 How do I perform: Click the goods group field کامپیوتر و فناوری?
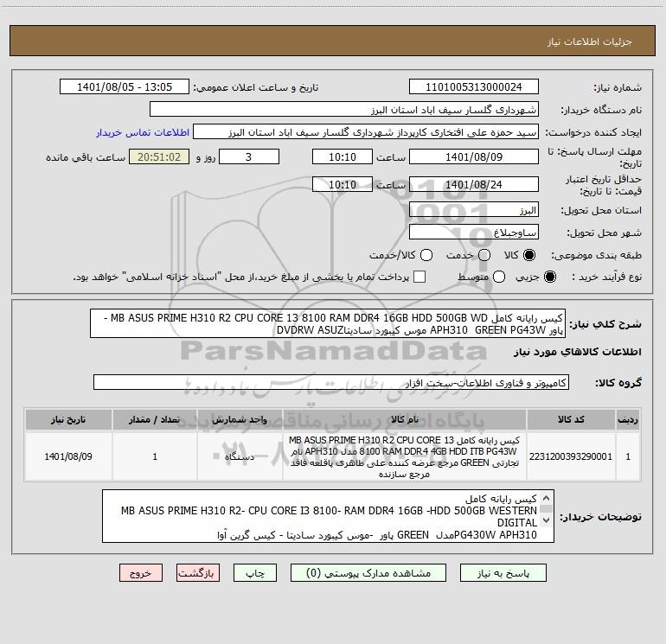[331, 382]
